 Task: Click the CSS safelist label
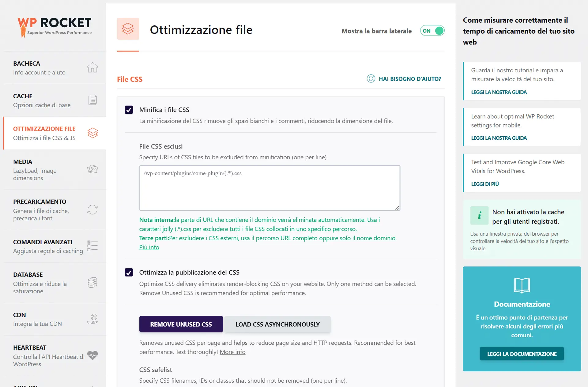pos(156,370)
